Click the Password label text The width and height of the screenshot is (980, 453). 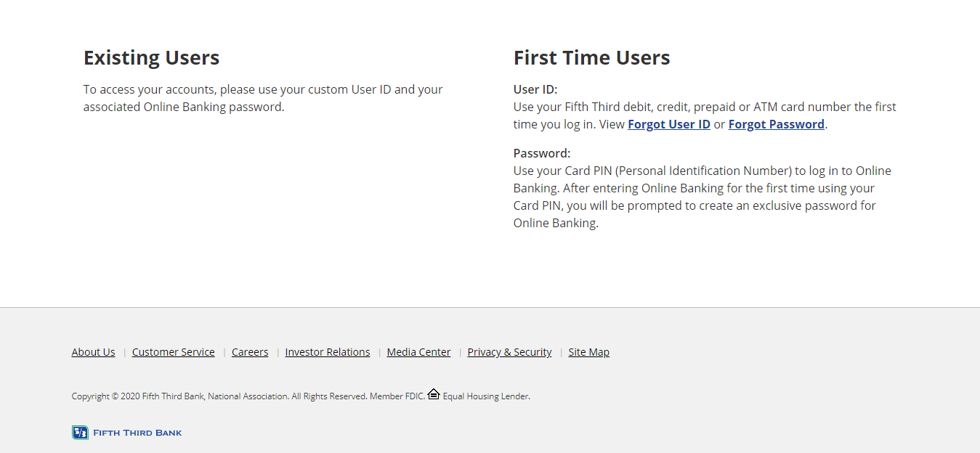coord(542,153)
